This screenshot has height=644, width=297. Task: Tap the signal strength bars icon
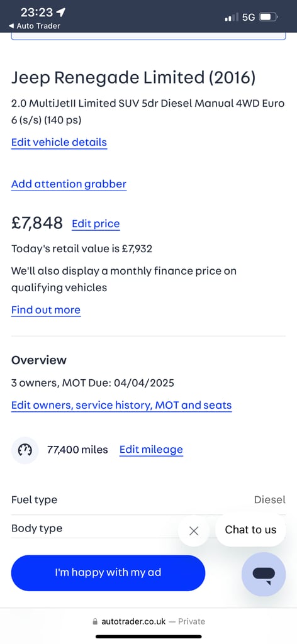click(x=232, y=17)
